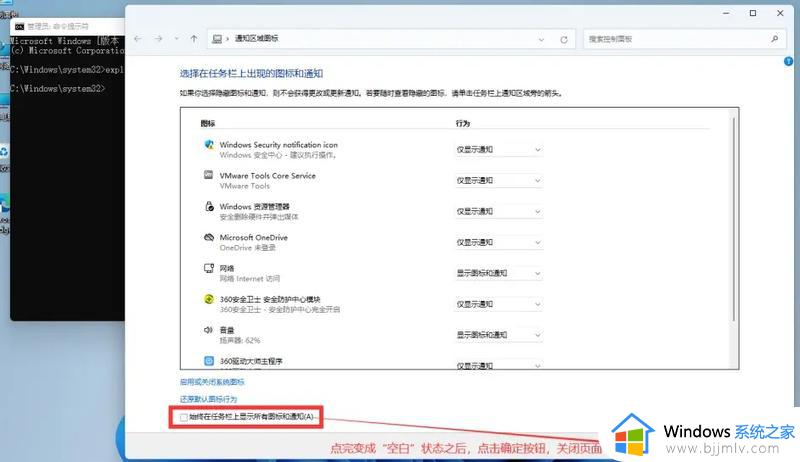
Task: Expand the address bar history dropdown
Action: tap(541, 39)
